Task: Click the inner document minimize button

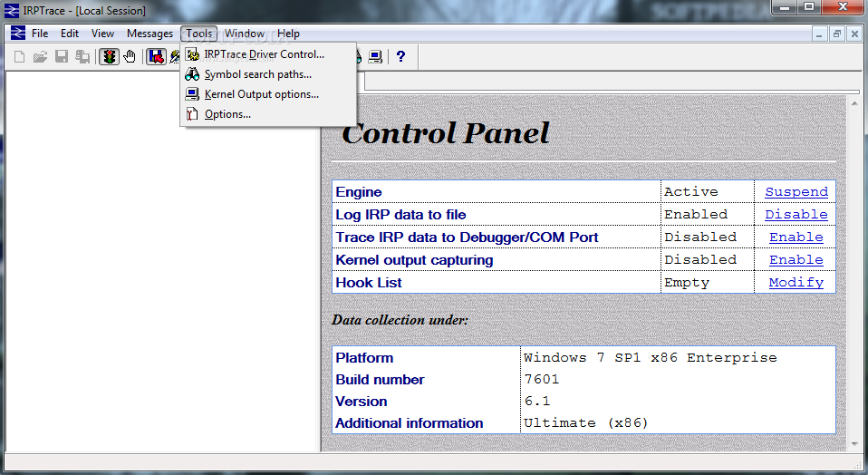Action: tap(819, 34)
